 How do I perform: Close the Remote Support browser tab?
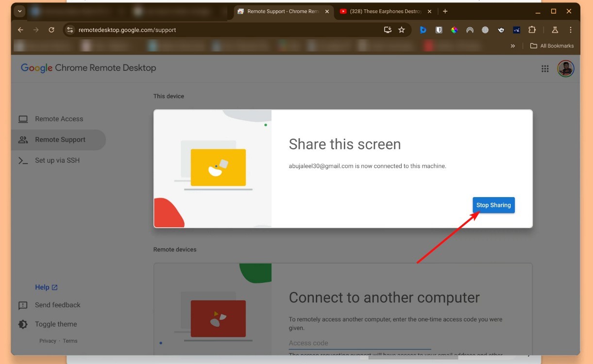coord(327,11)
